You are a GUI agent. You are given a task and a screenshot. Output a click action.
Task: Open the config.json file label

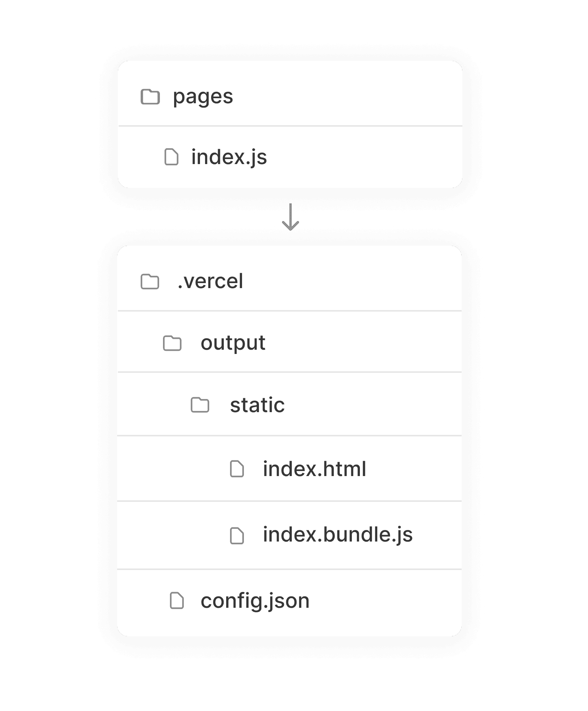coord(255,601)
